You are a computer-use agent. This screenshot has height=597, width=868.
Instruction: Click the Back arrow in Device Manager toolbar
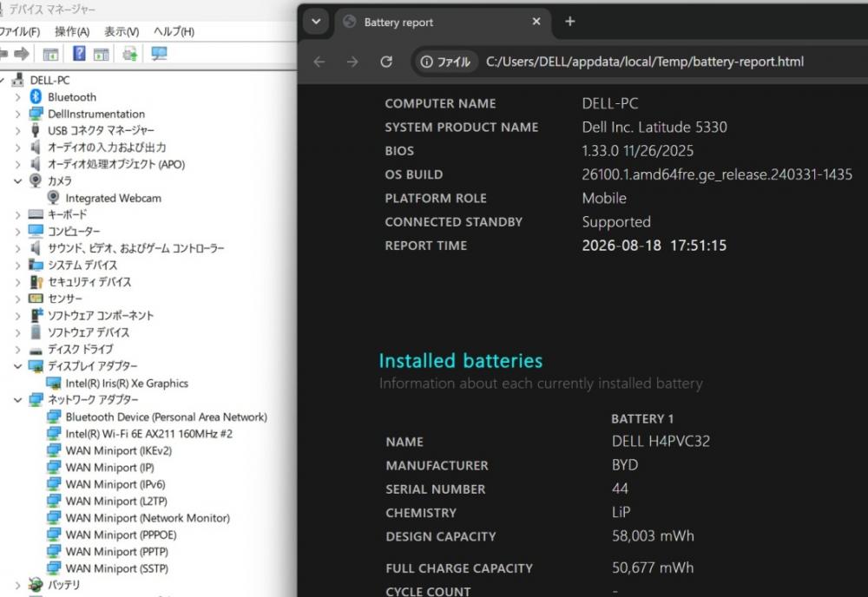(3, 54)
